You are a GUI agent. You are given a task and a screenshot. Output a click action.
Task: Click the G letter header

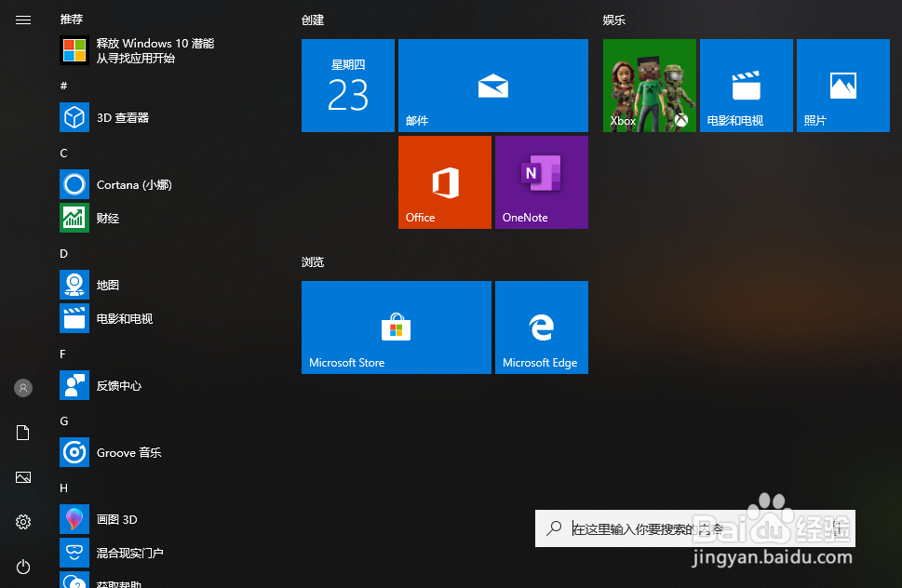(x=64, y=421)
